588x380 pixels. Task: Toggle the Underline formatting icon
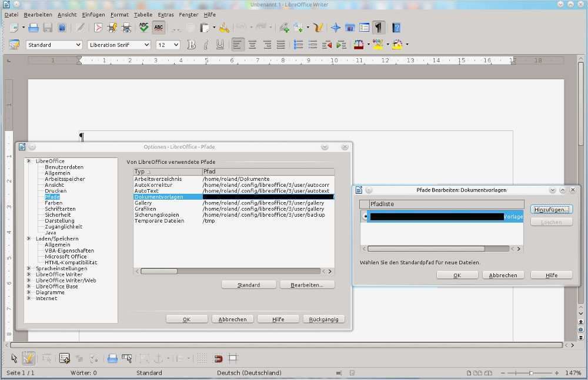tap(220, 45)
